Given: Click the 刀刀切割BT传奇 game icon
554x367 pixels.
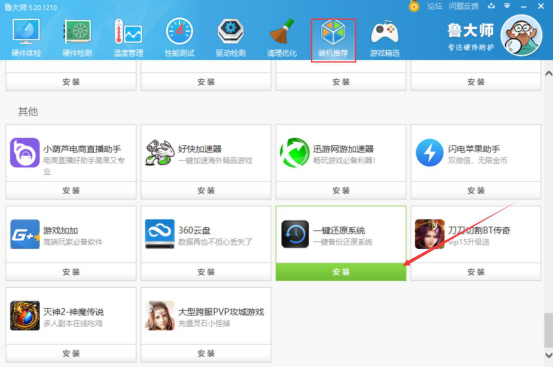Looking at the screenshot, I should [x=430, y=234].
